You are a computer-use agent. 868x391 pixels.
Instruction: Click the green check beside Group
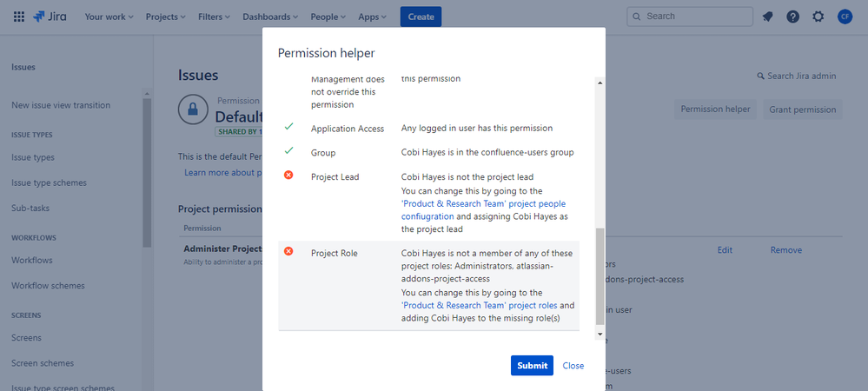[x=288, y=150]
